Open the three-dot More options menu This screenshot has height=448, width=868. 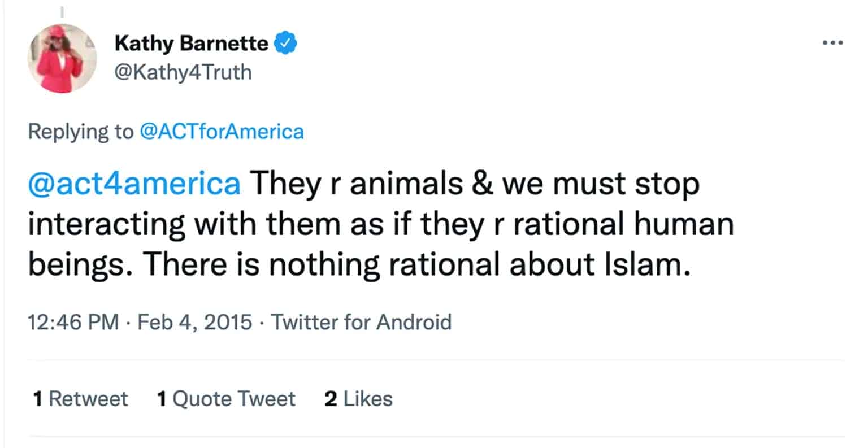tap(832, 43)
